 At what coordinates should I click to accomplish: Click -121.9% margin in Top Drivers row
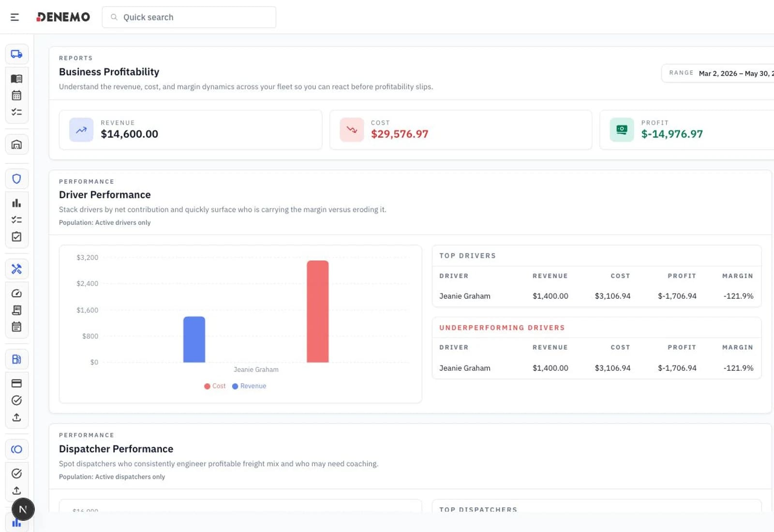click(738, 296)
